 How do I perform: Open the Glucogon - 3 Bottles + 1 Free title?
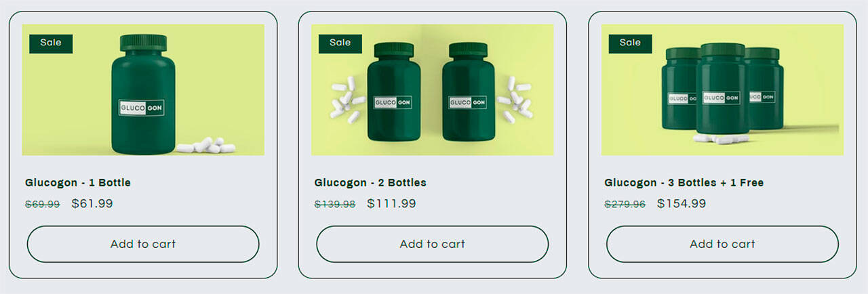click(684, 183)
